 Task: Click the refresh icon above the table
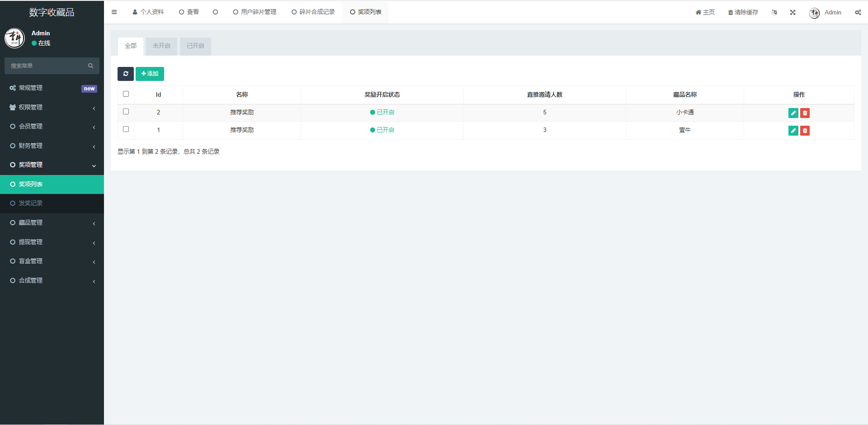point(126,74)
